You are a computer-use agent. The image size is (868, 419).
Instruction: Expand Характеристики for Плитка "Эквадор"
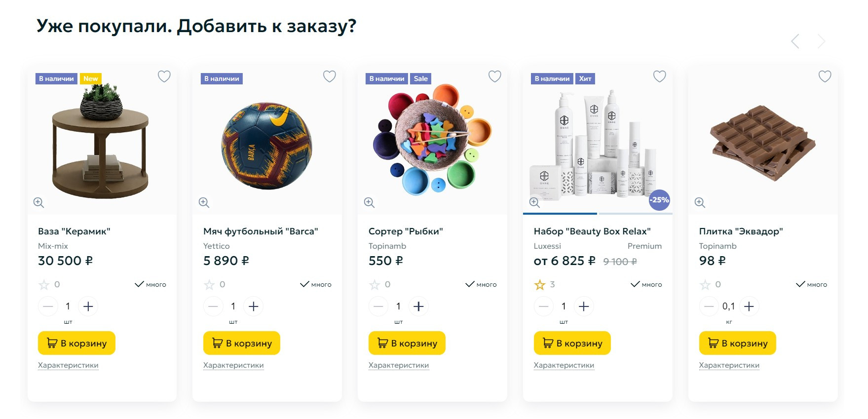pos(729,365)
